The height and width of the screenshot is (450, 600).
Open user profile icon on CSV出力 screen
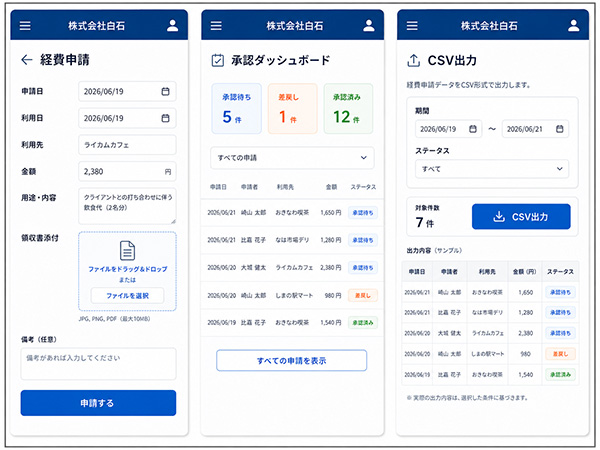tap(574, 26)
